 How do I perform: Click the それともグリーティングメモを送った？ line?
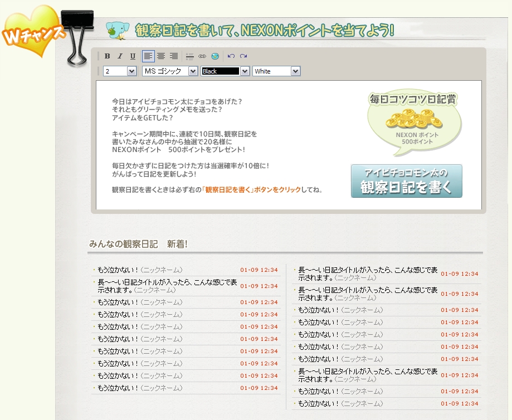click(167, 109)
